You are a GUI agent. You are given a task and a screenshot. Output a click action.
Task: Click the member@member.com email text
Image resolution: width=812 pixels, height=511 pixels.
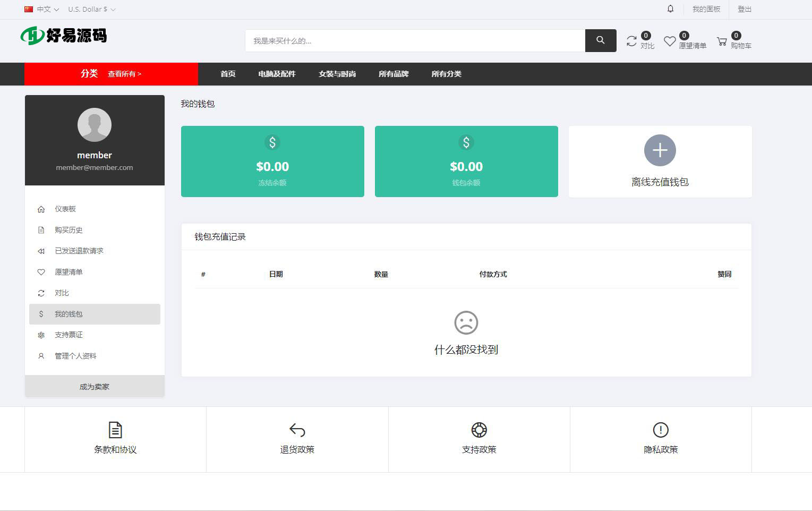point(95,167)
